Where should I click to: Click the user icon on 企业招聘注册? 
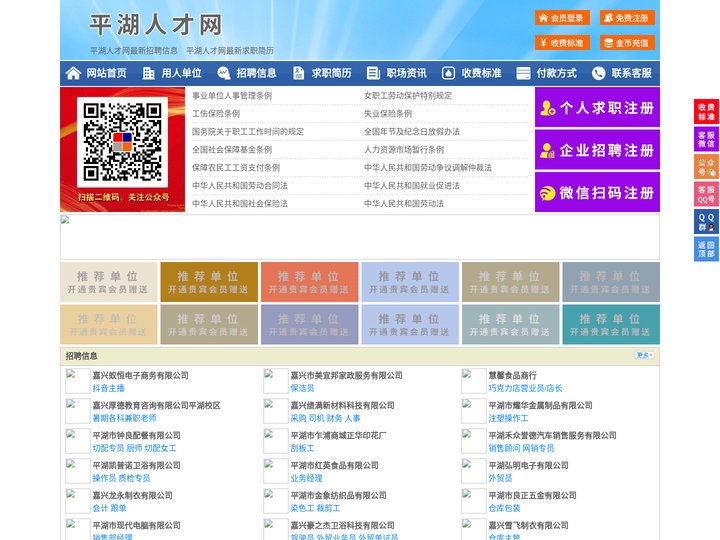[x=547, y=150]
